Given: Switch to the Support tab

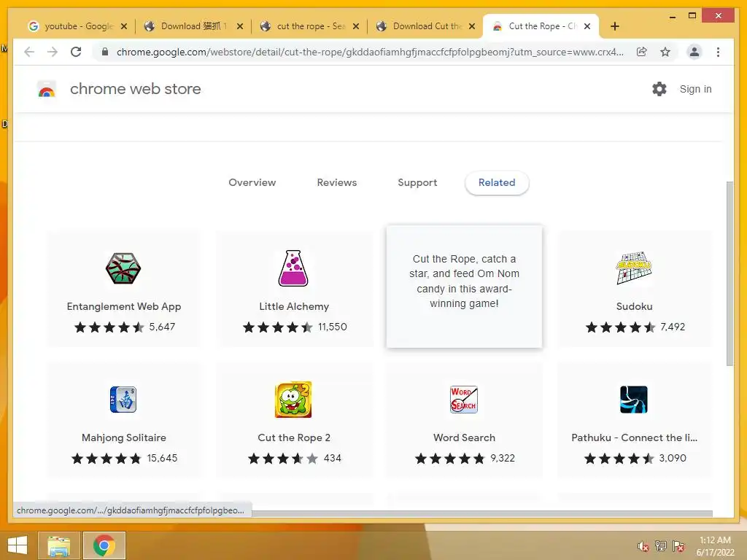Looking at the screenshot, I should click(417, 183).
